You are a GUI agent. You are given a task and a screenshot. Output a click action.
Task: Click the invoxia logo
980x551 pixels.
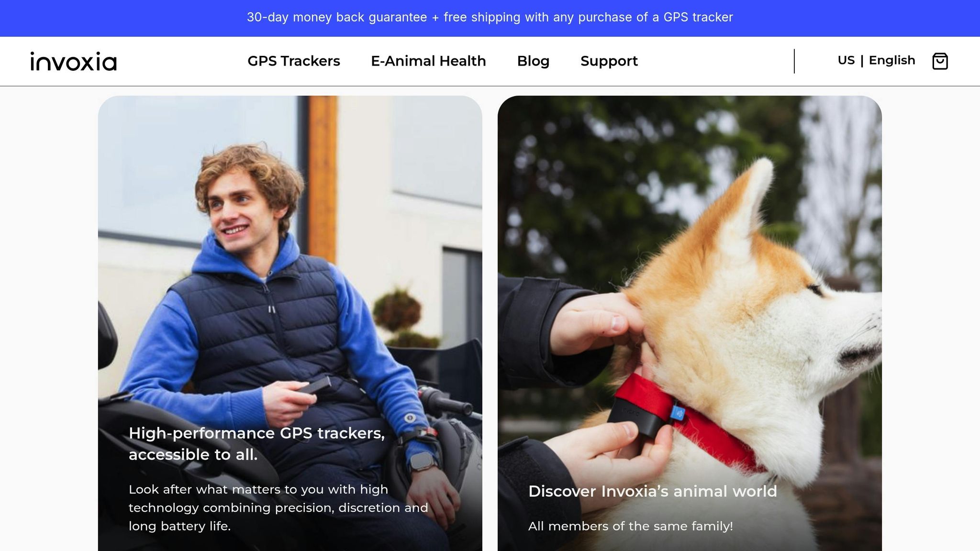73,61
